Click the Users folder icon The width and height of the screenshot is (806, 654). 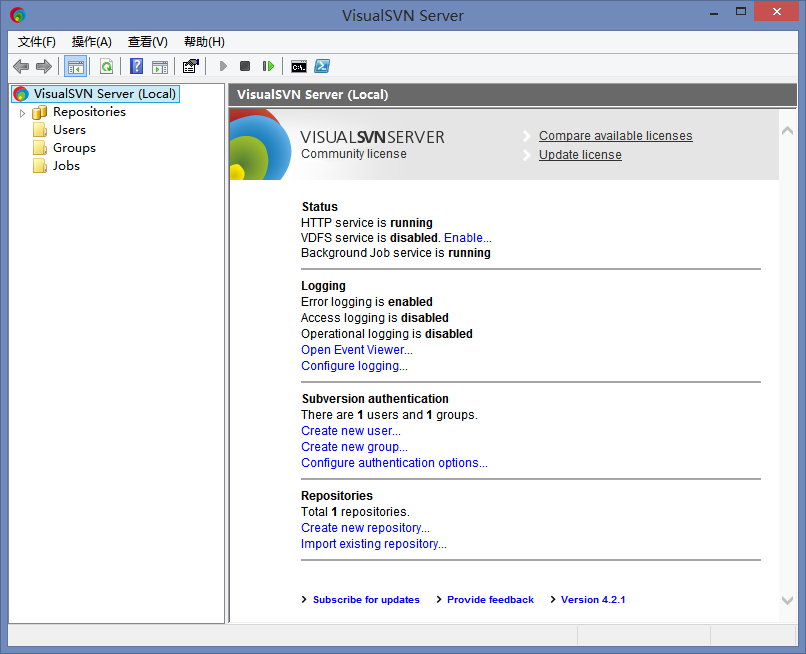[40, 130]
